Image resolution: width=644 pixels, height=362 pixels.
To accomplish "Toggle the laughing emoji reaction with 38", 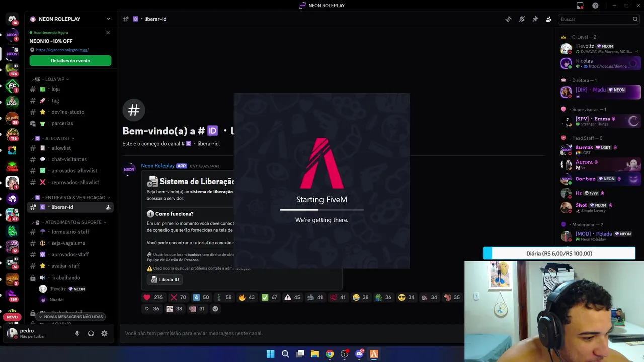I will tap(361, 297).
